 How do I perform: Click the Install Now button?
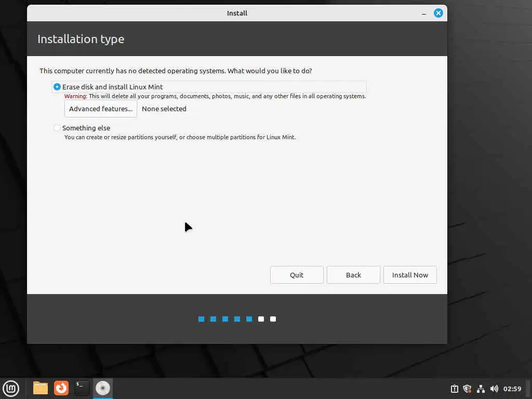410,275
